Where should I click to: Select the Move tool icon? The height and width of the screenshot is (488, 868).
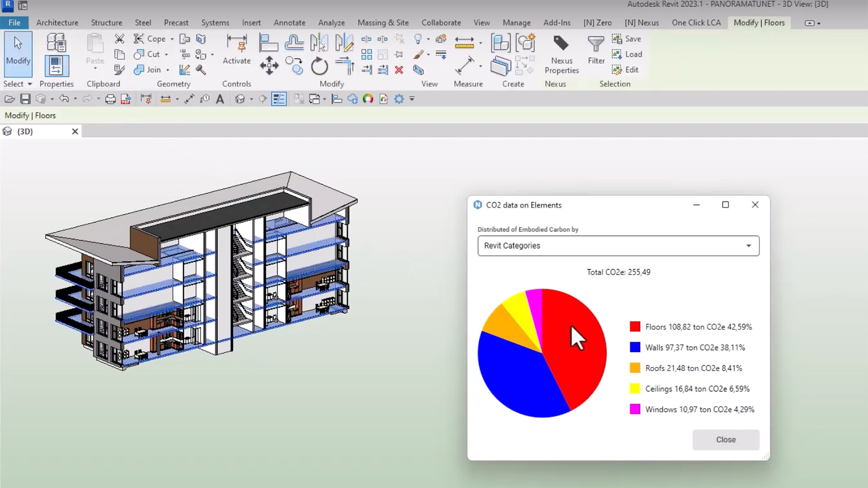[269, 66]
